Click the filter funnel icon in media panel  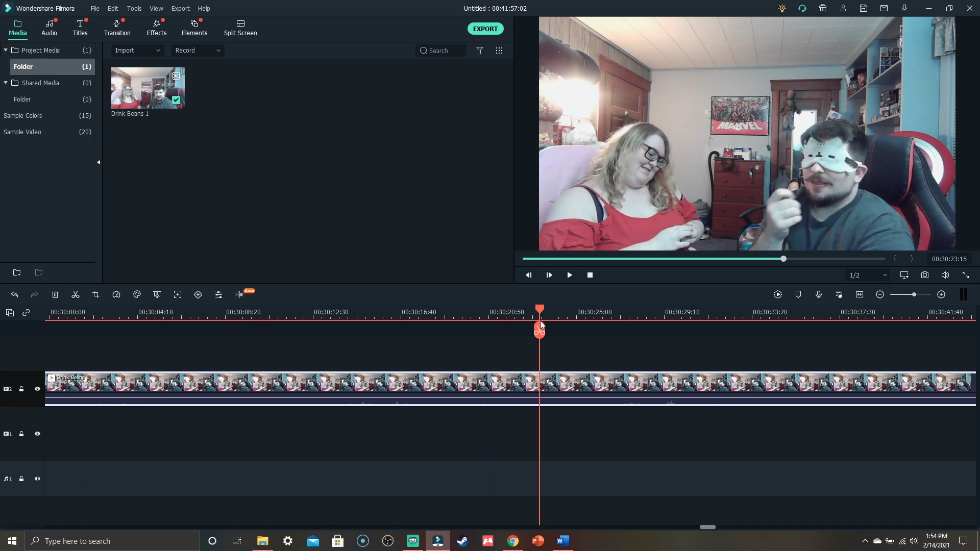click(480, 51)
